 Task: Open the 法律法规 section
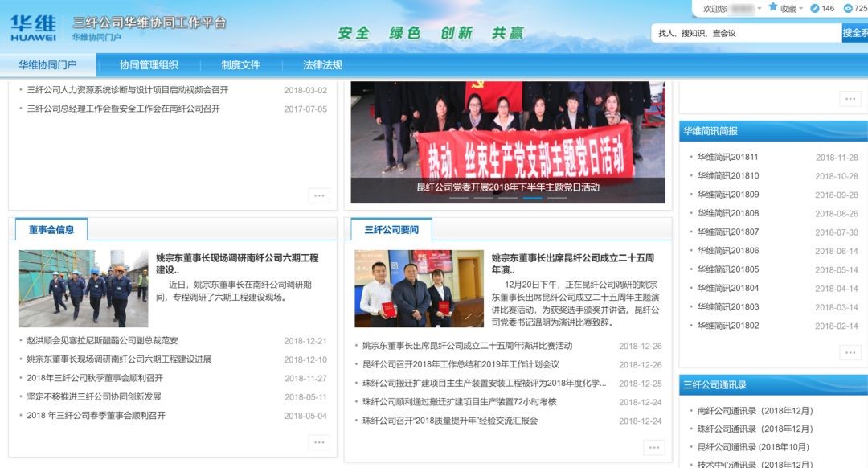[321, 64]
